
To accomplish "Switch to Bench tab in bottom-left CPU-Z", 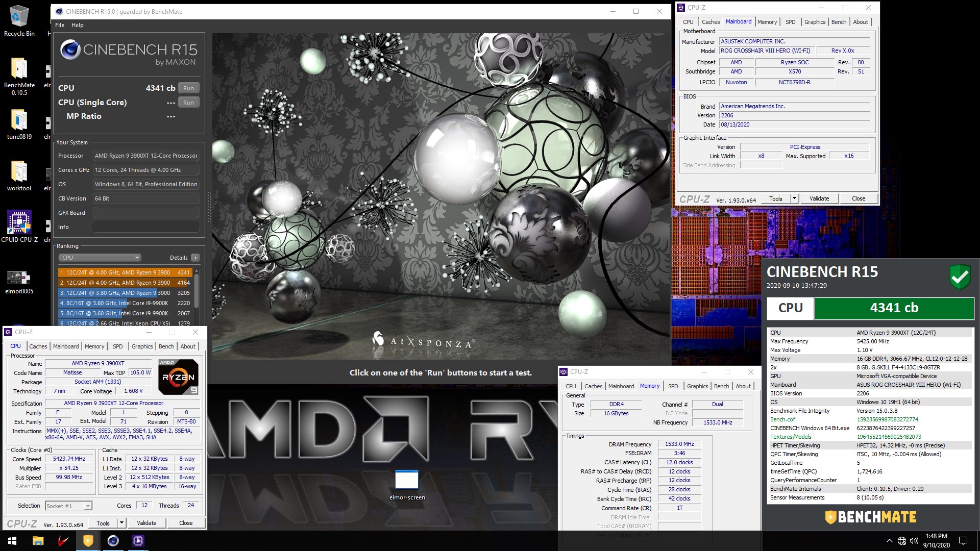I will 166,346.
